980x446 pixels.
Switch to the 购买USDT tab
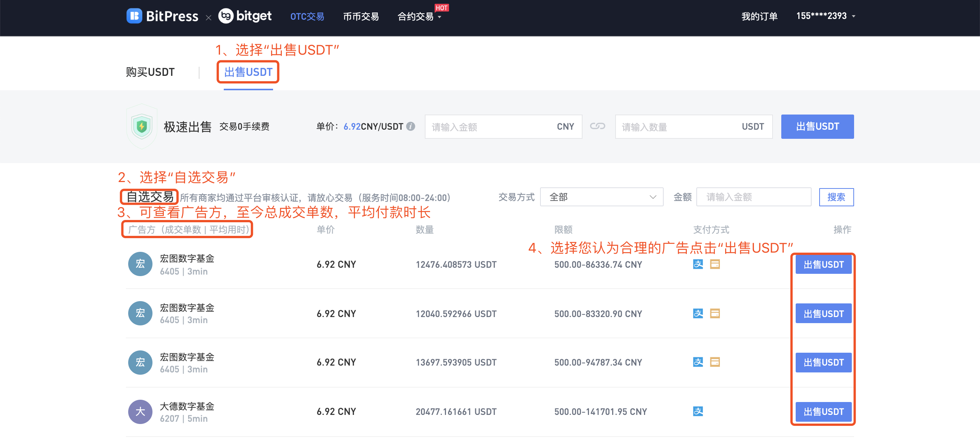click(150, 72)
